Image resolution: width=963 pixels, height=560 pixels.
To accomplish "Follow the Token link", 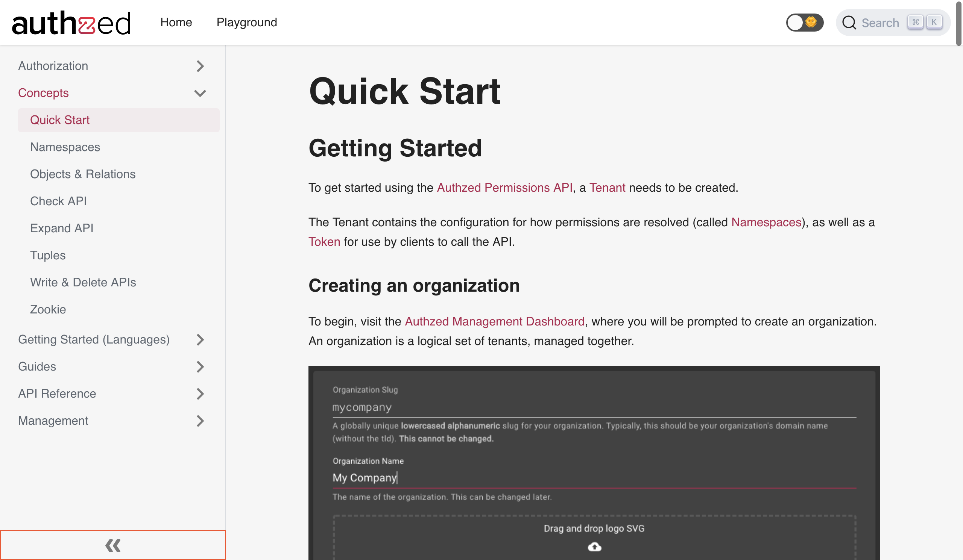I will coord(324,242).
